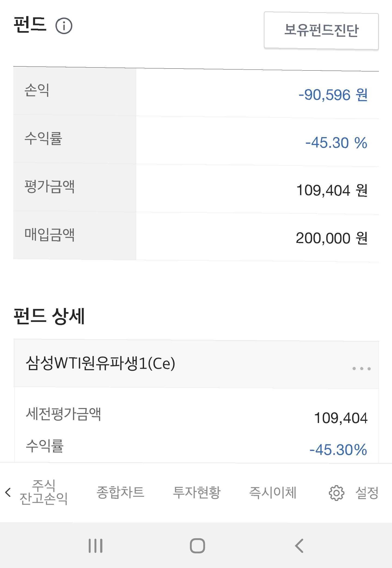Tap the info icon beside 펀드 title
The image size is (392, 568).
pos(64,26)
